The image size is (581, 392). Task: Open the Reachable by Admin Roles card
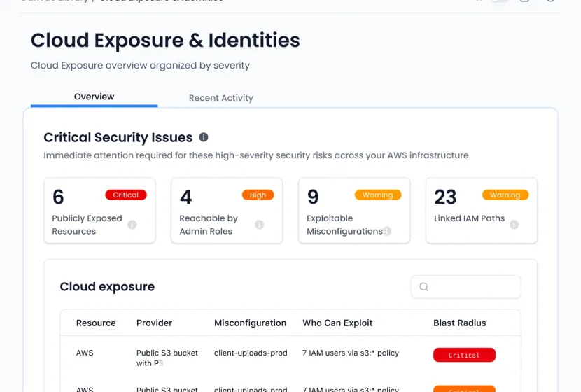tap(227, 211)
